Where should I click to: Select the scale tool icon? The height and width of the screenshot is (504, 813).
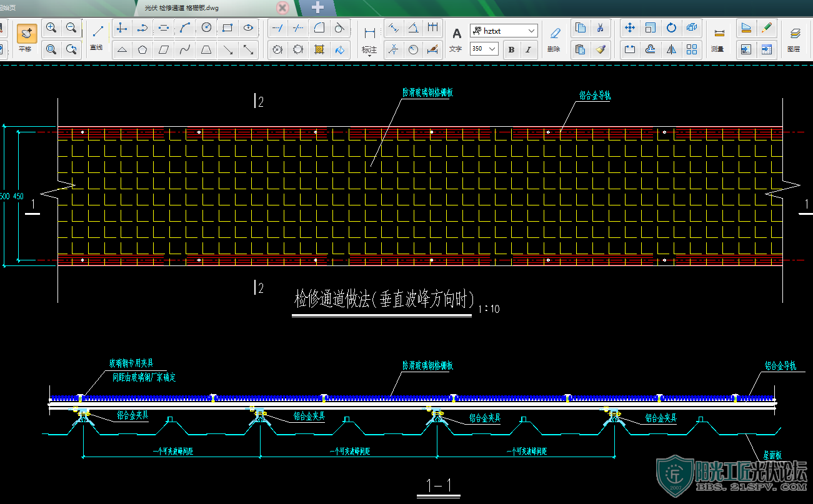click(x=651, y=28)
